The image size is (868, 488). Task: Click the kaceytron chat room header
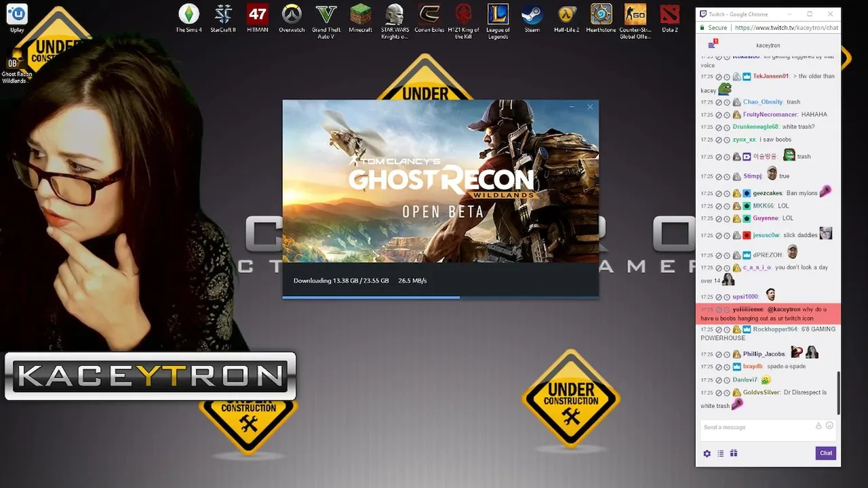click(768, 45)
